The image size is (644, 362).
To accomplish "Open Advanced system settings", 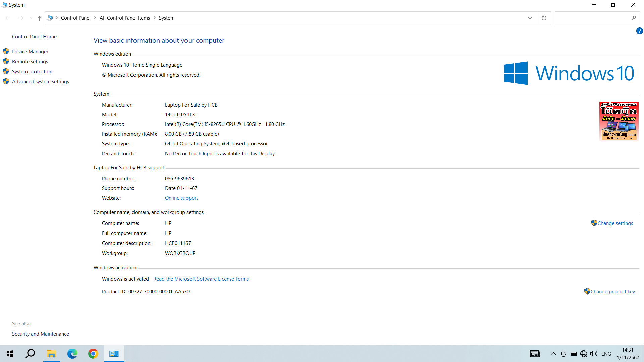I will (x=40, y=82).
